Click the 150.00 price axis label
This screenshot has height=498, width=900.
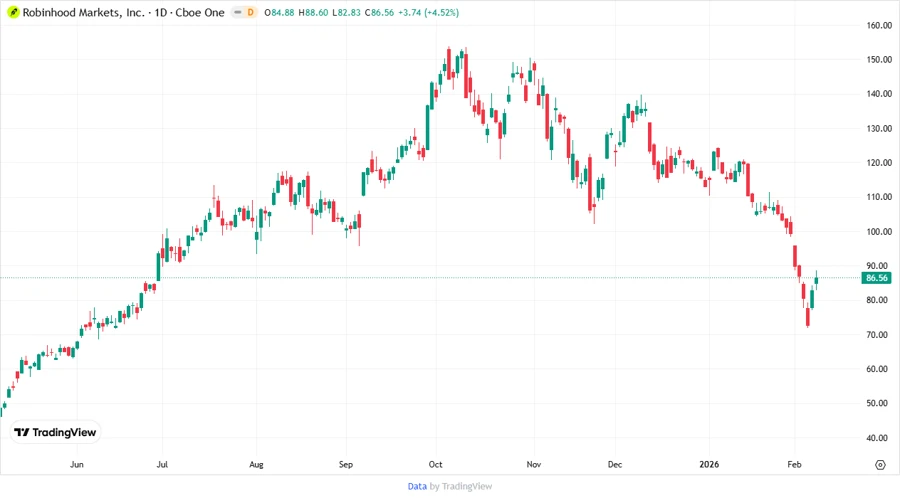tap(879, 60)
